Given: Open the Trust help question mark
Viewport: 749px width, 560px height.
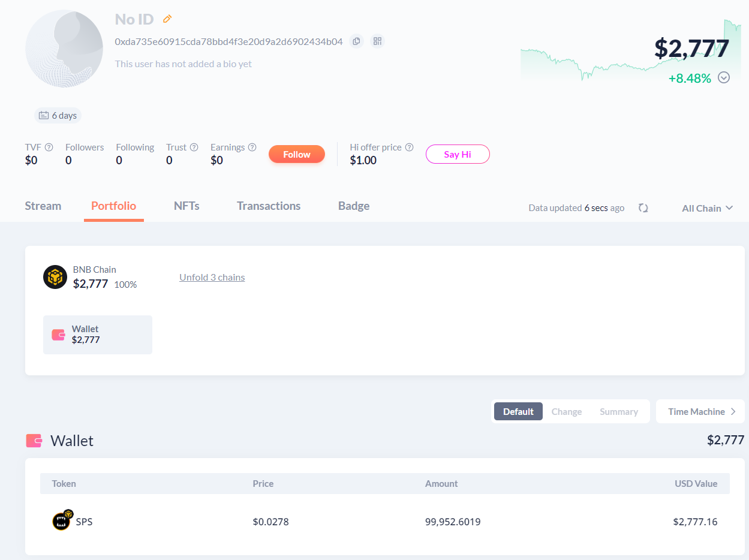Looking at the screenshot, I should pos(194,147).
